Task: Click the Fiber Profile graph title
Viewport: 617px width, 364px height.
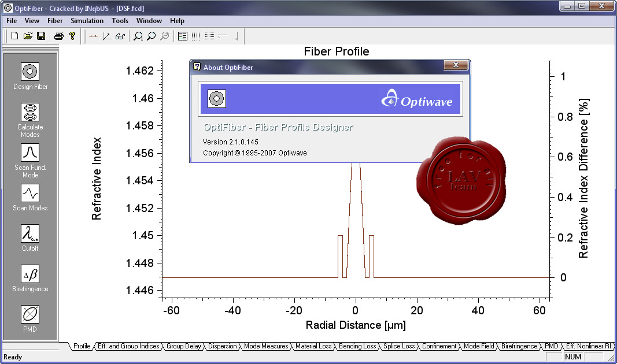Action: click(337, 51)
